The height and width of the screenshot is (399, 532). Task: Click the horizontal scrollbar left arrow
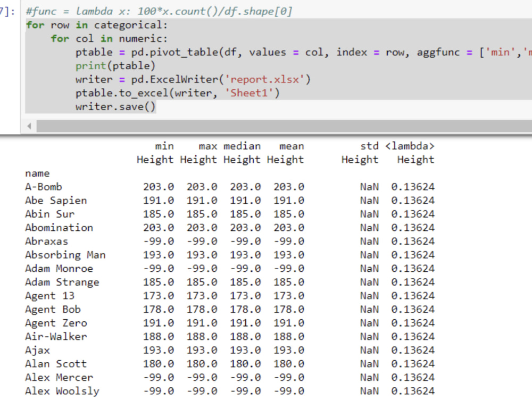pyautogui.click(x=29, y=126)
